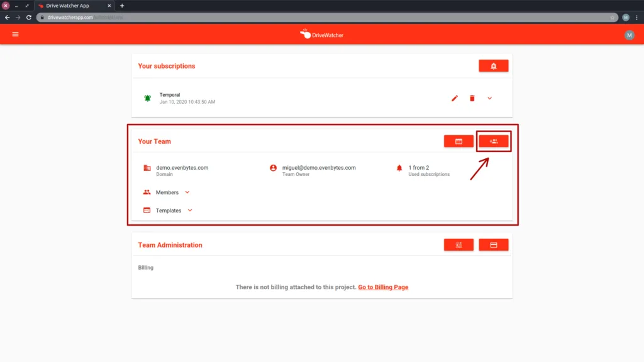The height and width of the screenshot is (362, 644).
Task: Go forward in browser history
Action: coord(18,17)
